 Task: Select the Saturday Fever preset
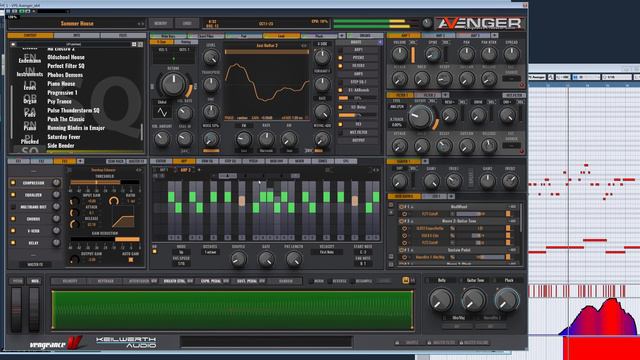click(64, 137)
